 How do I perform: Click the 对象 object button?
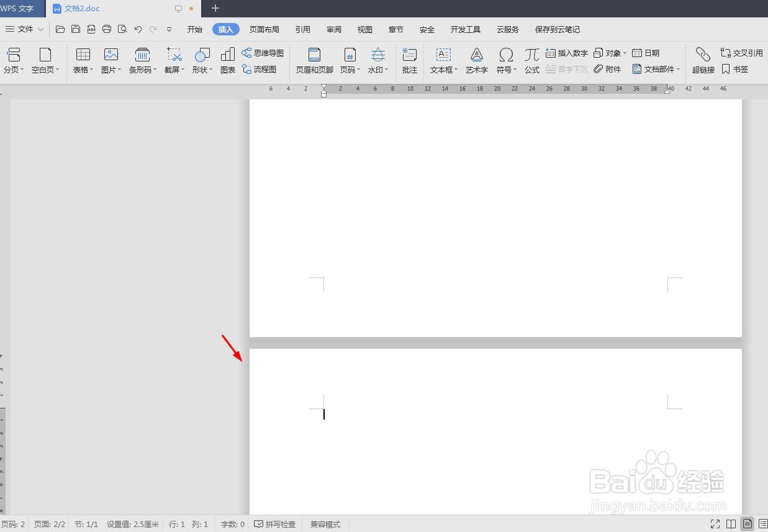point(607,53)
